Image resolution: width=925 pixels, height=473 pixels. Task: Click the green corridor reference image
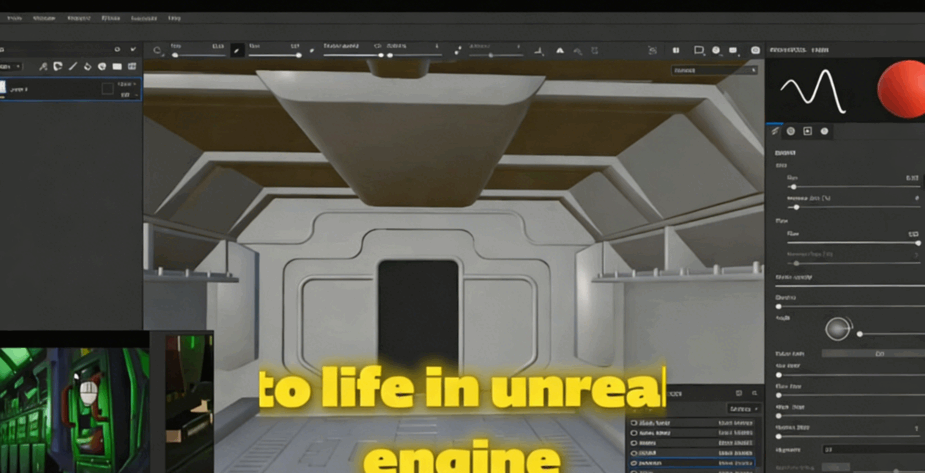74,410
